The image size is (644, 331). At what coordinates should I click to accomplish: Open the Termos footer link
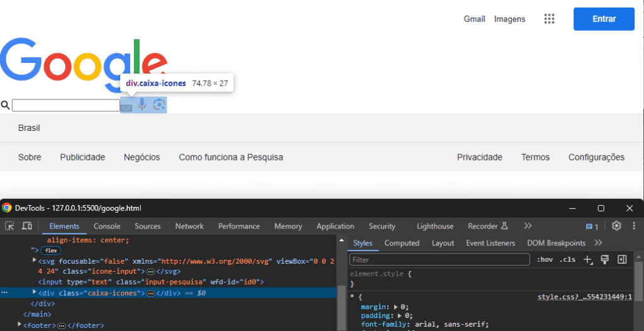(x=536, y=157)
